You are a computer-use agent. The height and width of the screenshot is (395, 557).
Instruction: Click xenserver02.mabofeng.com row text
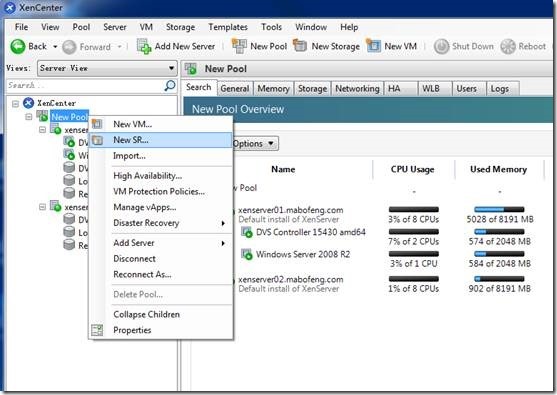click(x=291, y=280)
